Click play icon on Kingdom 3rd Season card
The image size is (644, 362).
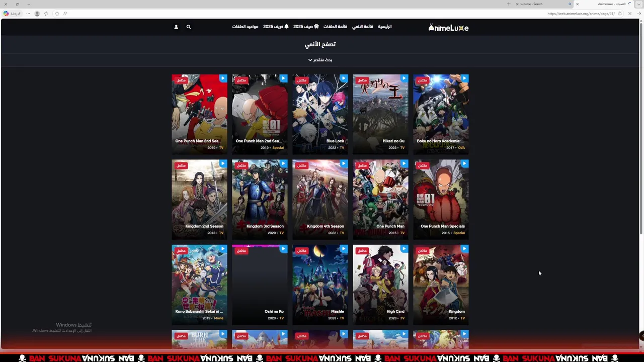283,163
